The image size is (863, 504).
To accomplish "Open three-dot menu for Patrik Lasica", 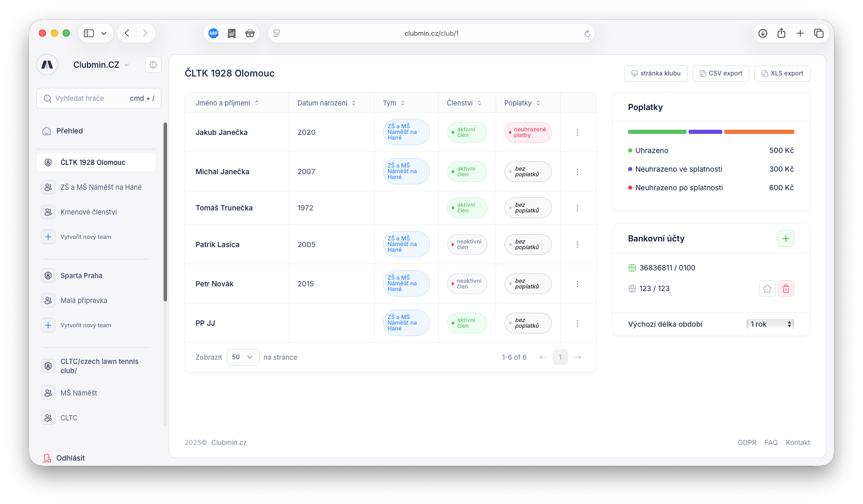I will 577,245.
